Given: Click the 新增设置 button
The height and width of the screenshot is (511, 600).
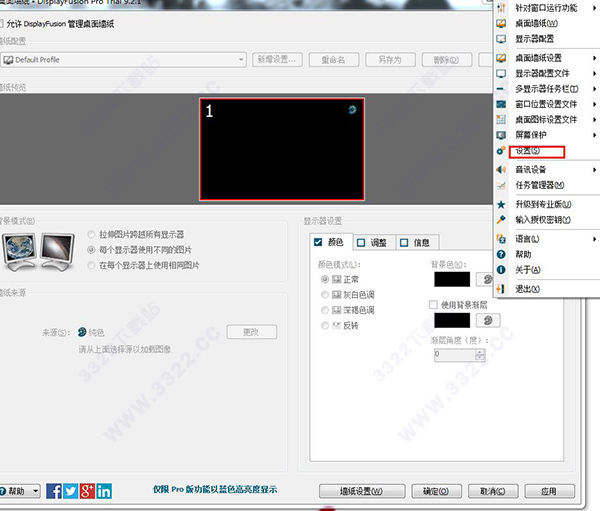Looking at the screenshot, I should pyautogui.click(x=277, y=60).
